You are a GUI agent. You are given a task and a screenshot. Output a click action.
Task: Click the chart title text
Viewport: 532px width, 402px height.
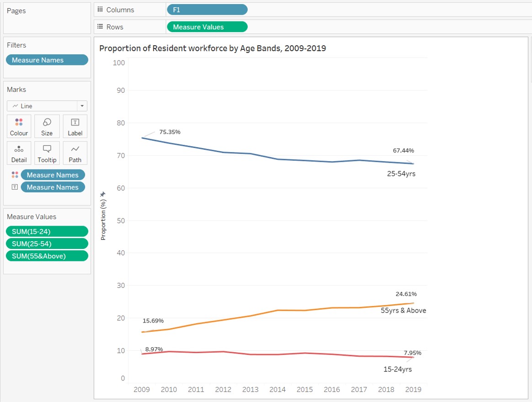point(213,48)
